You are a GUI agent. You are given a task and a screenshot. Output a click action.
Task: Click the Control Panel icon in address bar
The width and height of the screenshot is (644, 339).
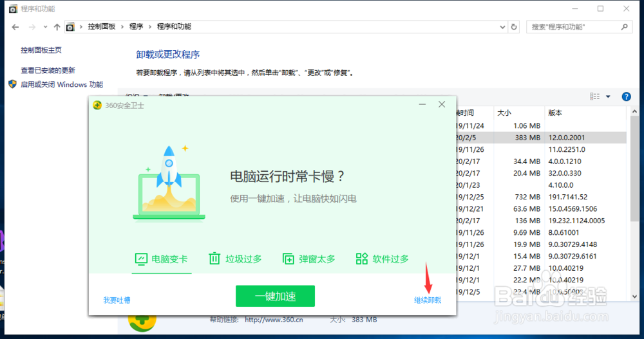[70, 27]
